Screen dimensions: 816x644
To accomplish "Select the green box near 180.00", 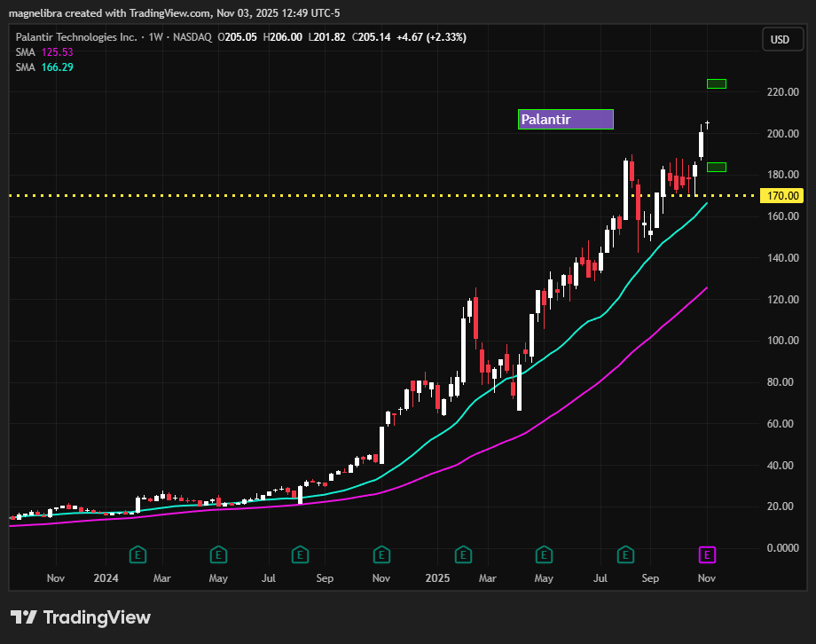I will coord(717,167).
